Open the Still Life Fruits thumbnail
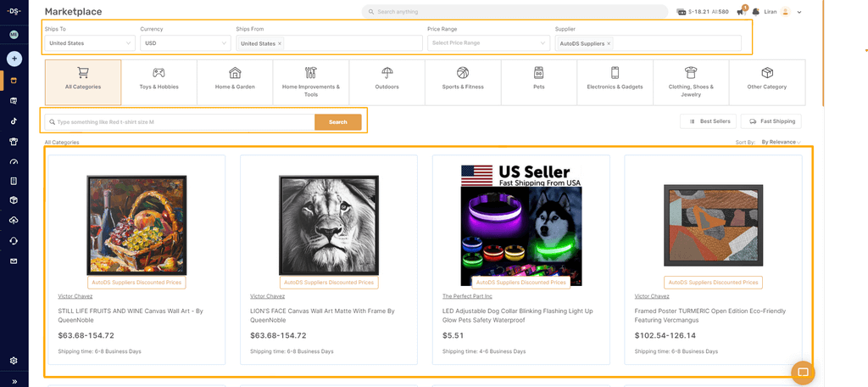The image size is (868, 387). click(x=136, y=225)
